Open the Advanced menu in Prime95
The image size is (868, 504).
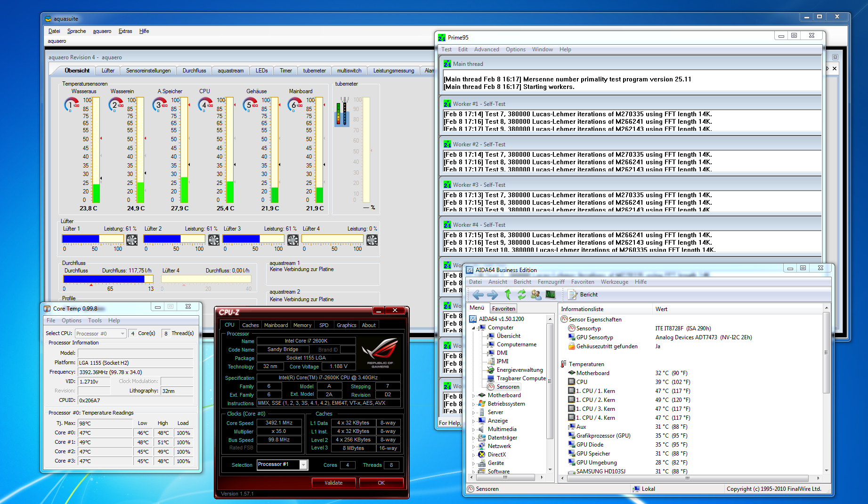[486, 49]
